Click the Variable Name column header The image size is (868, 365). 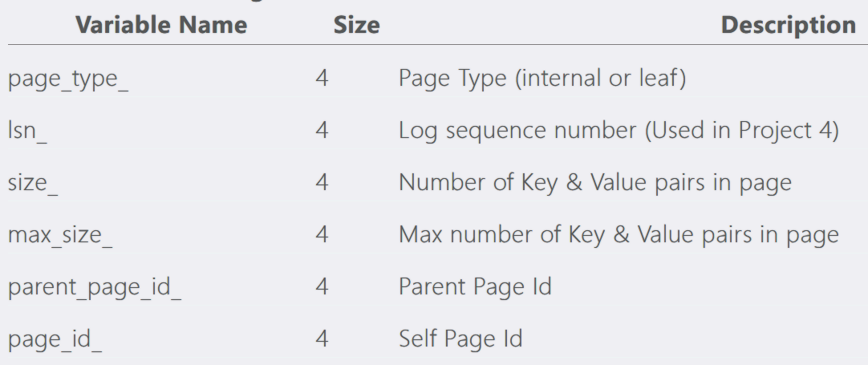click(x=161, y=25)
